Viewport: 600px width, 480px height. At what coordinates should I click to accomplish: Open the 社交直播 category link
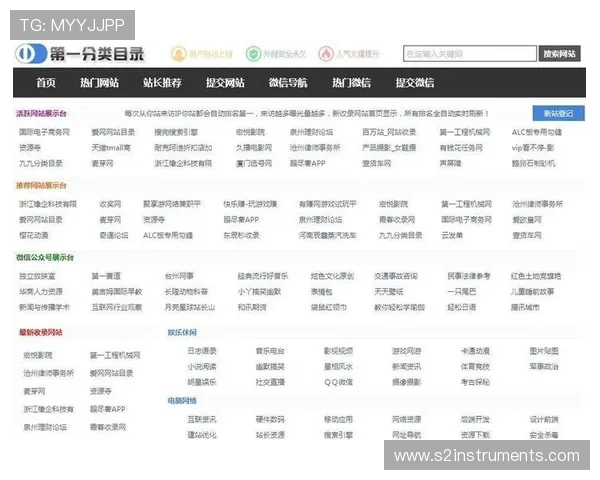coord(270,382)
